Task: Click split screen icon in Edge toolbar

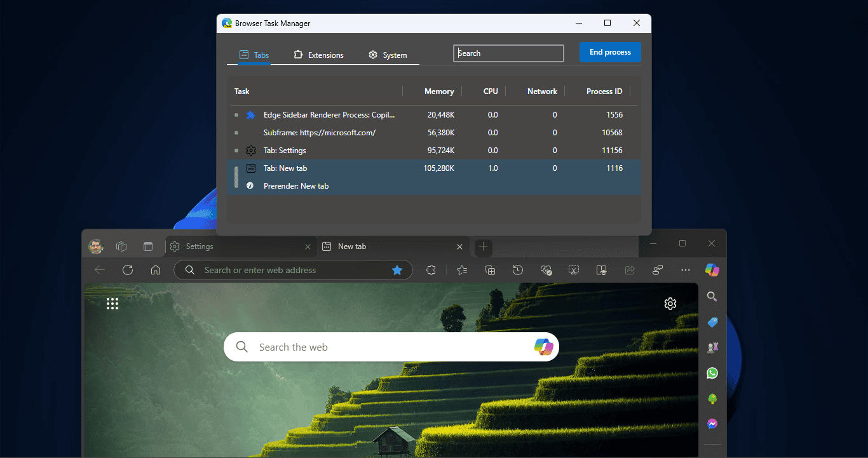Action: (x=602, y=270)
